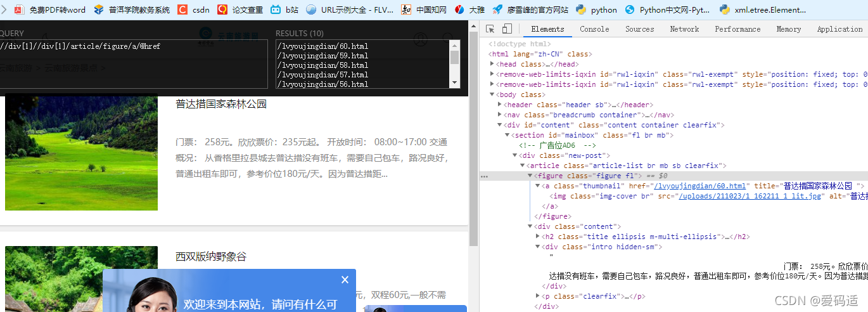Screen dimensions: 868x312
Task: Click the csdn bookmark's red C icon
Action: (182, 10)
